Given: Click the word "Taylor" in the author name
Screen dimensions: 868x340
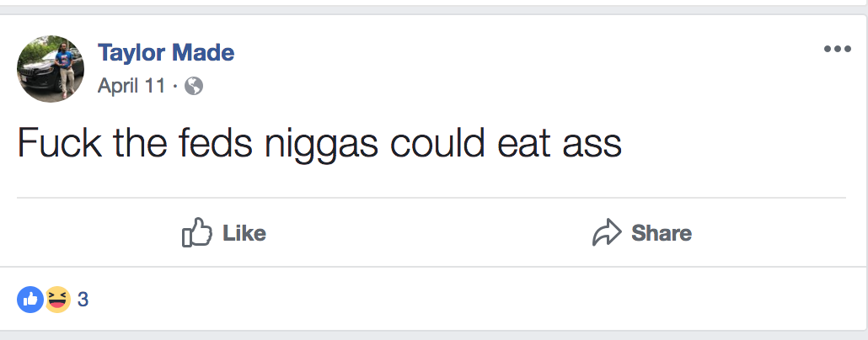Looking at the screenshot, I should point(131,53).
